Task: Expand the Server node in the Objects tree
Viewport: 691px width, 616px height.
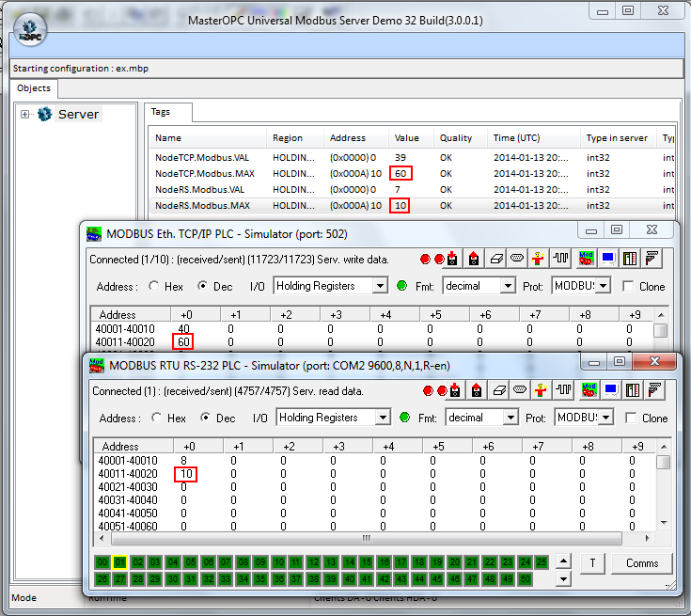Action: click(x=24, y=114)
